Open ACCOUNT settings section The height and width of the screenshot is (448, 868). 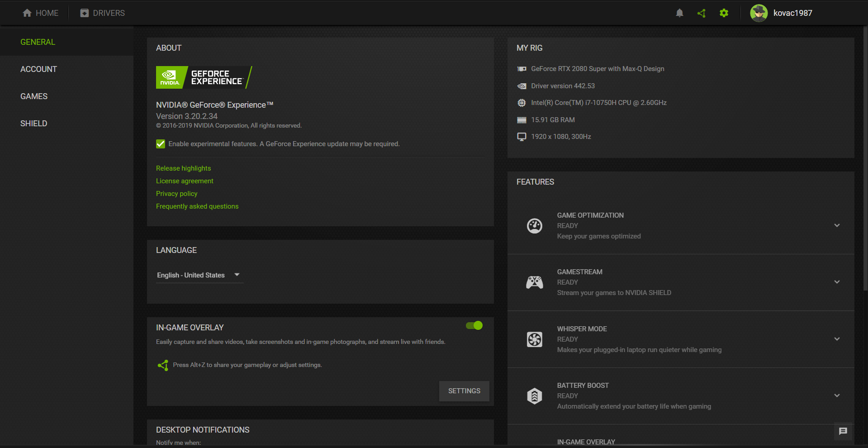(66, 69)
